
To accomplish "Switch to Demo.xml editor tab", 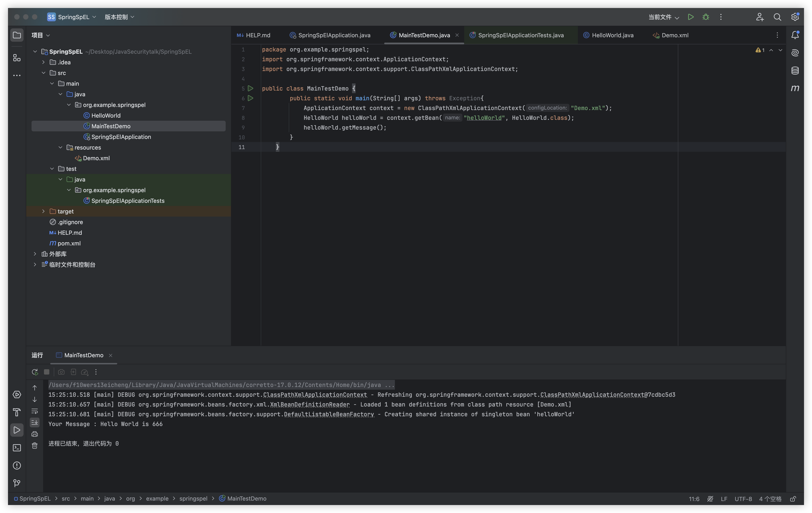I will [x=670, y=35].
